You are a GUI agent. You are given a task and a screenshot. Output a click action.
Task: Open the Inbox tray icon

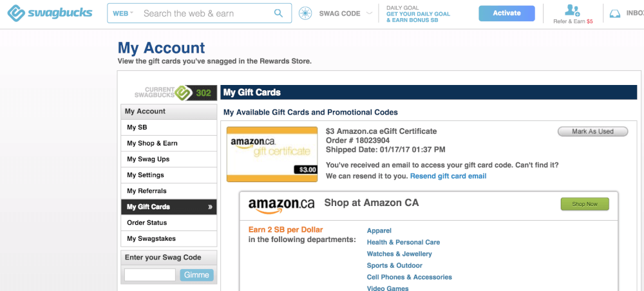tap(615, 14)
